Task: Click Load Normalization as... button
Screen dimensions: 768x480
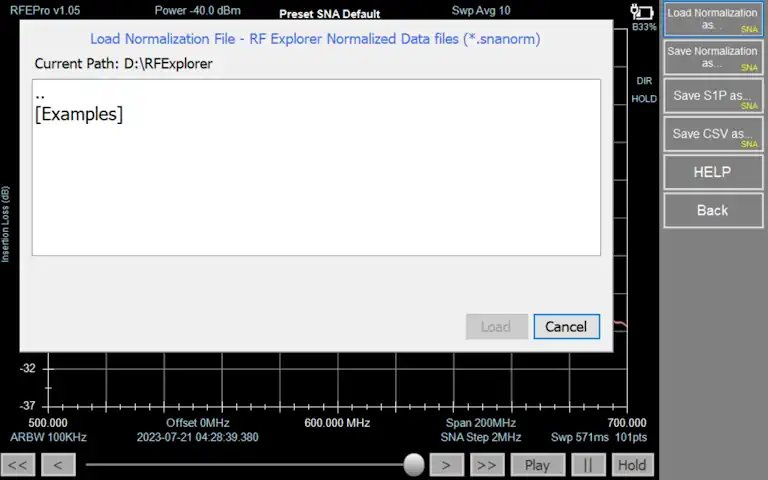Action: tap(713, 20)
